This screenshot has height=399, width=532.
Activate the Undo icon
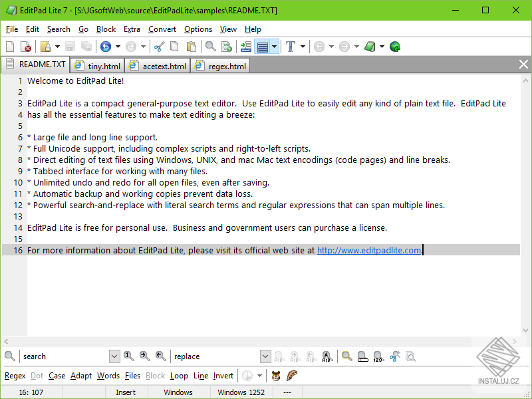pyautogui.click(x=106, y=46)
